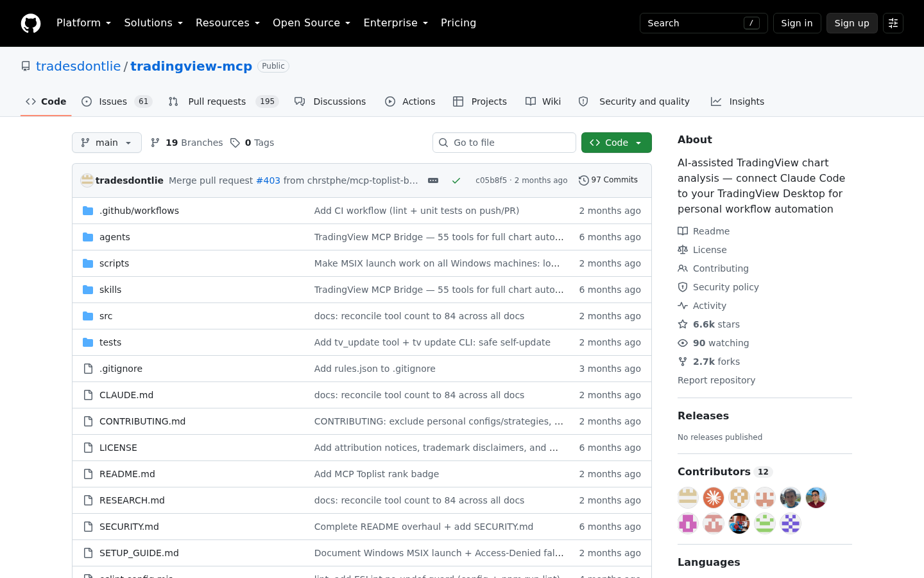Screen dimensions: 924x578
Task: Open the CONTRIBUTING.md file
Action: pyautogui.click(x=142, y=421)
